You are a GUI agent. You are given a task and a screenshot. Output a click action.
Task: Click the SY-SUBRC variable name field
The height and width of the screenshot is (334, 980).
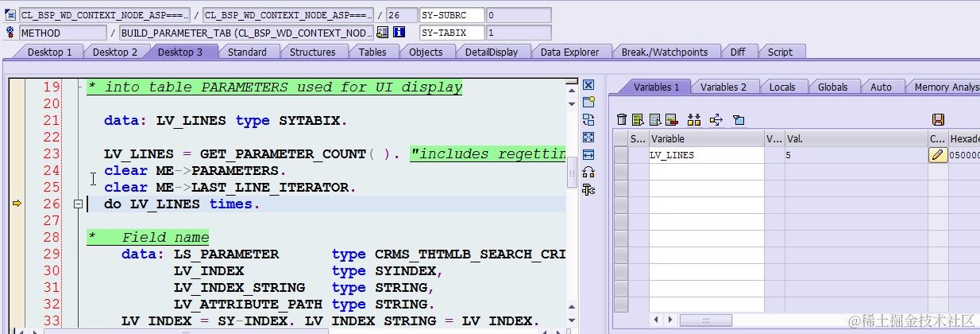pyautogui.click(x=452, y=15)
